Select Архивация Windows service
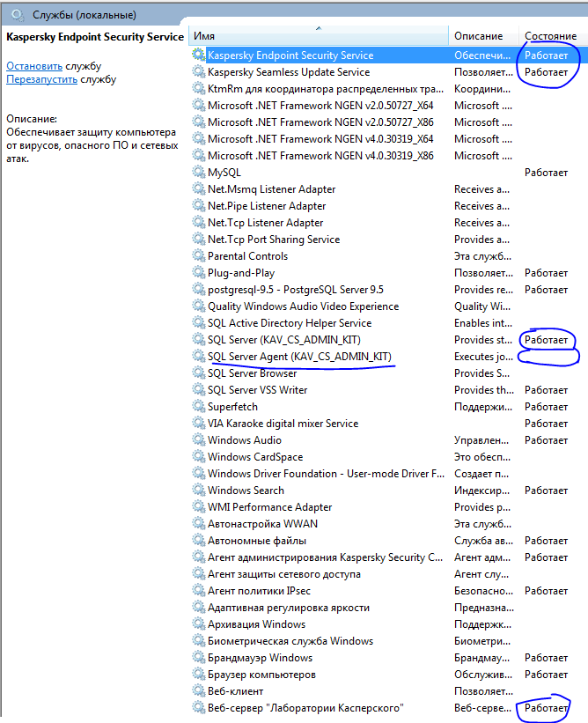 (x=256, y=623)
